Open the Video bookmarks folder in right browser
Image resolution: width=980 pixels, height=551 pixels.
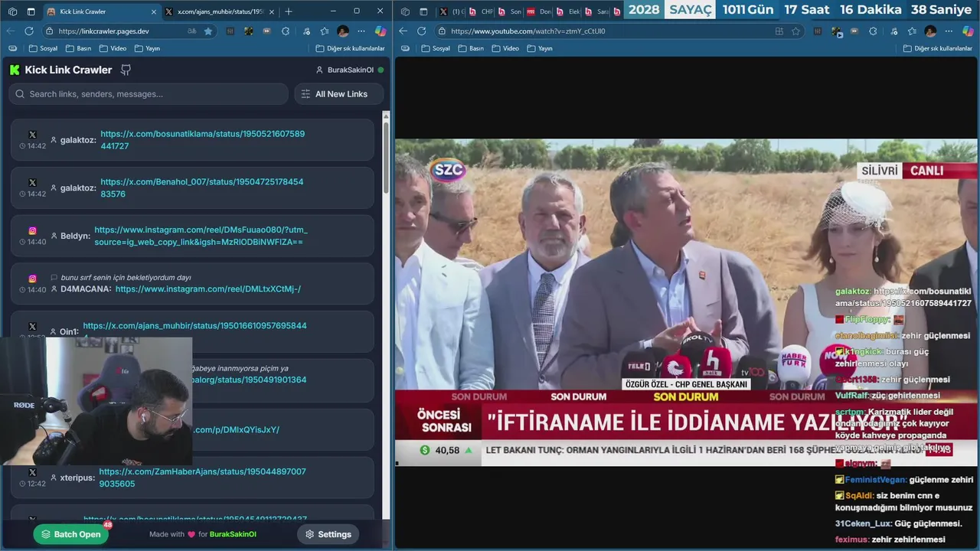(x=505, y=48)
